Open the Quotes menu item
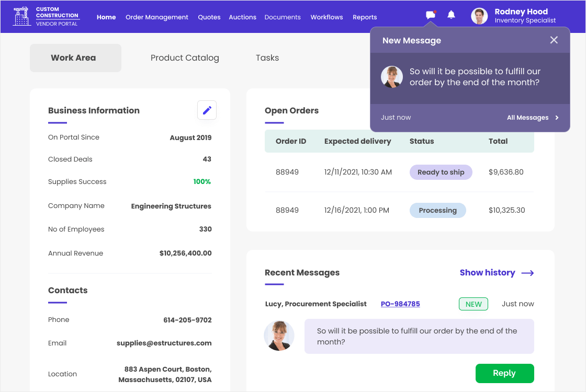 (x=209, y=17)
